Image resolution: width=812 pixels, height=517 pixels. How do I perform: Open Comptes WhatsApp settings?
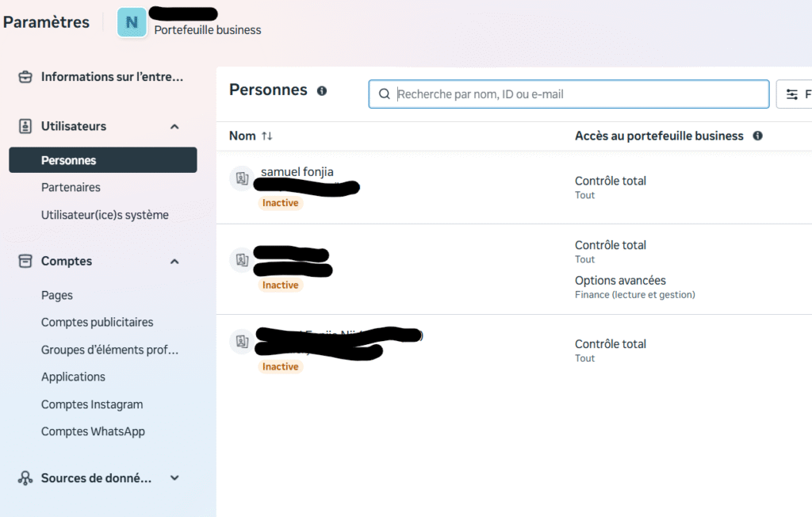(x=93, y=431)
